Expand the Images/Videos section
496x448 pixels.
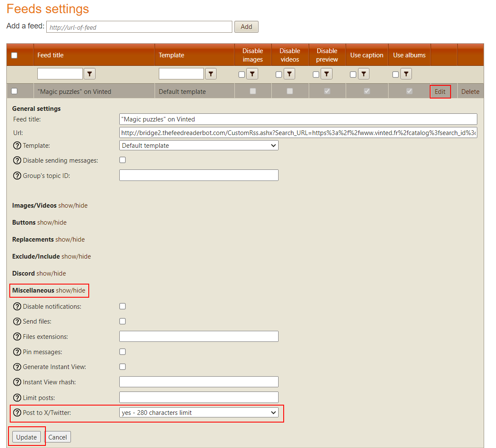point(73,206)
